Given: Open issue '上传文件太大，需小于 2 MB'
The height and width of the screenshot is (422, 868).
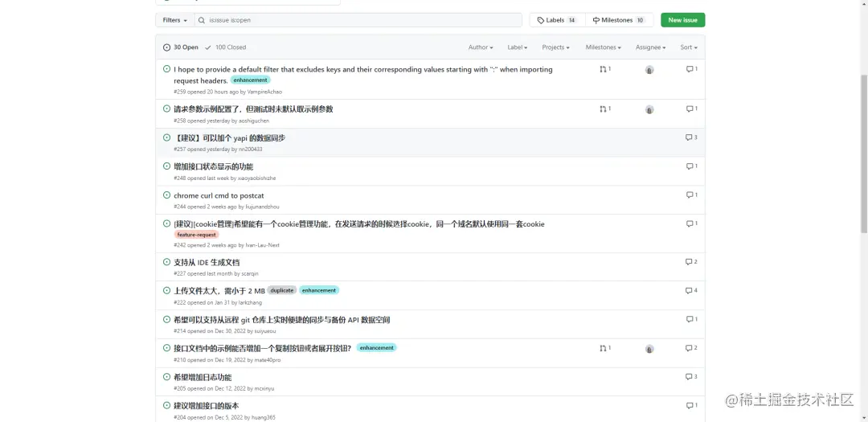Looking at the screenshot, I should (x=219, y=291).
